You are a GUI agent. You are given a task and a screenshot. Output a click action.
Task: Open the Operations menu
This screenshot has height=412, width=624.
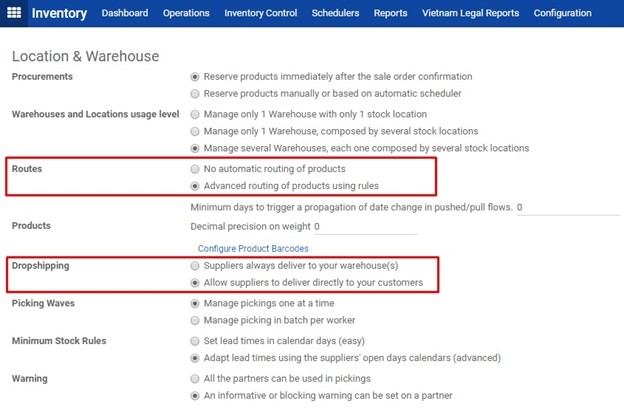point(186,13)
